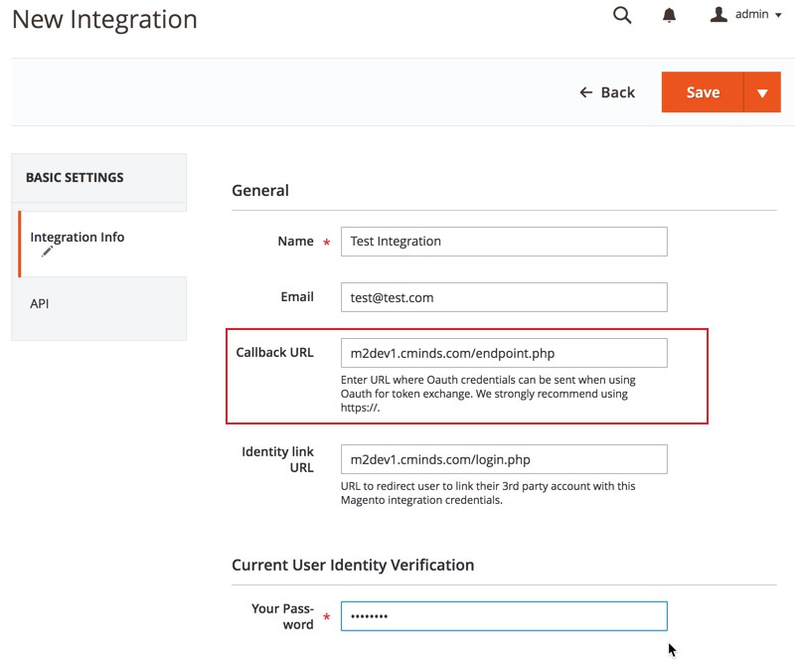The height and width of the screenshot is (672, 803).
Task: Click the Callback URL label
Action: click(x=274, y=353)
